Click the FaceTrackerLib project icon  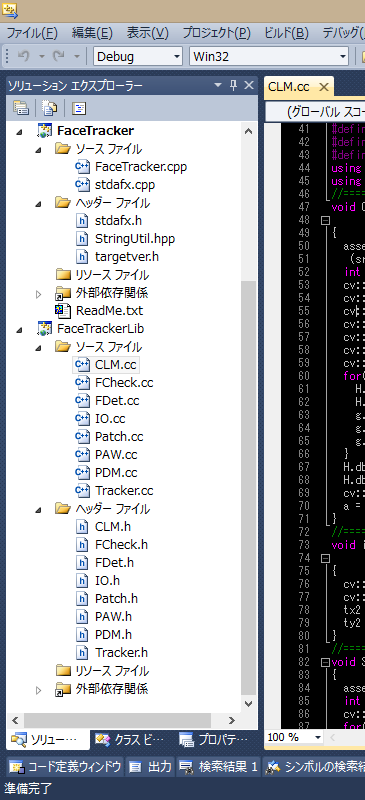[45, 329]
